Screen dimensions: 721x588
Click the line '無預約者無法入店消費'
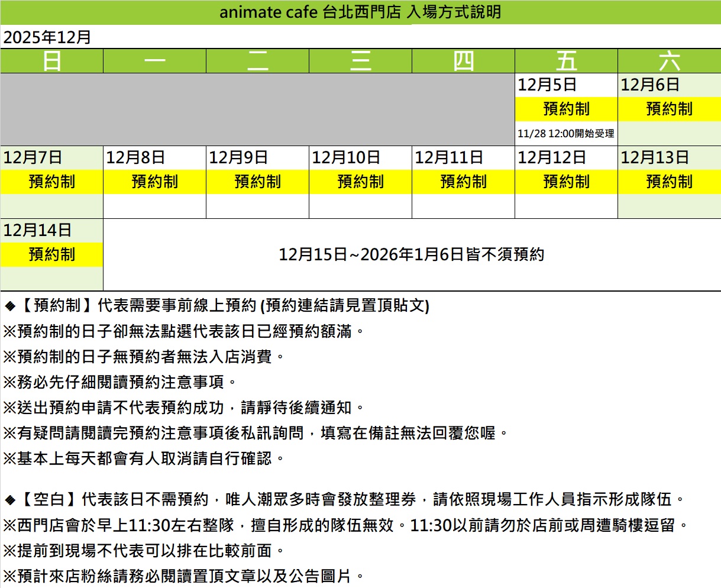[144, 357]
